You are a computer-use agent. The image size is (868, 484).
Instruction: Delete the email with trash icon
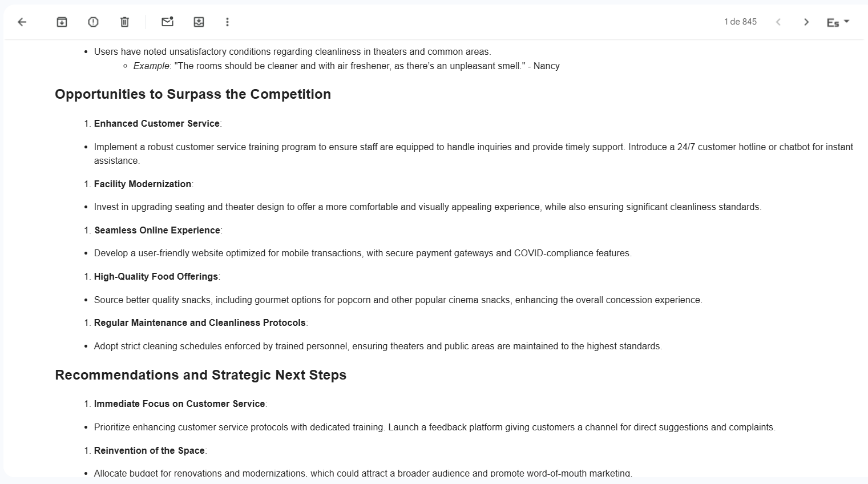click(x=124, y=22)
